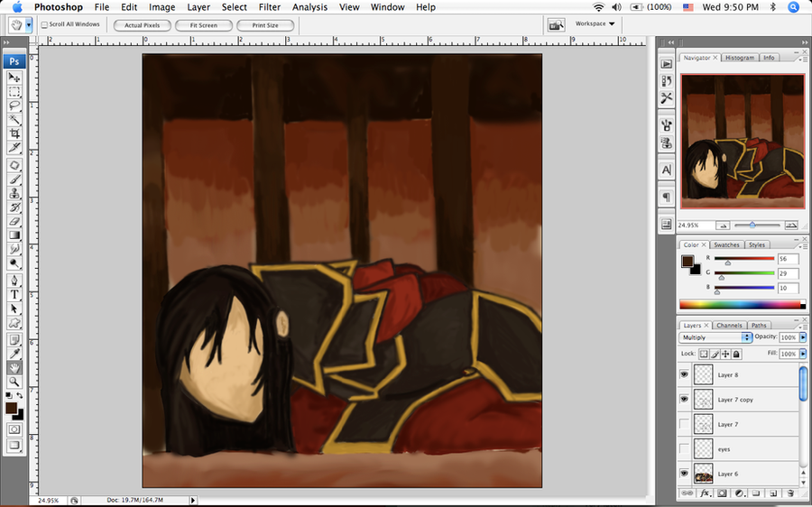Open the Layers panel options menu
Screen dimensions: 812x507
coord(804,327)
